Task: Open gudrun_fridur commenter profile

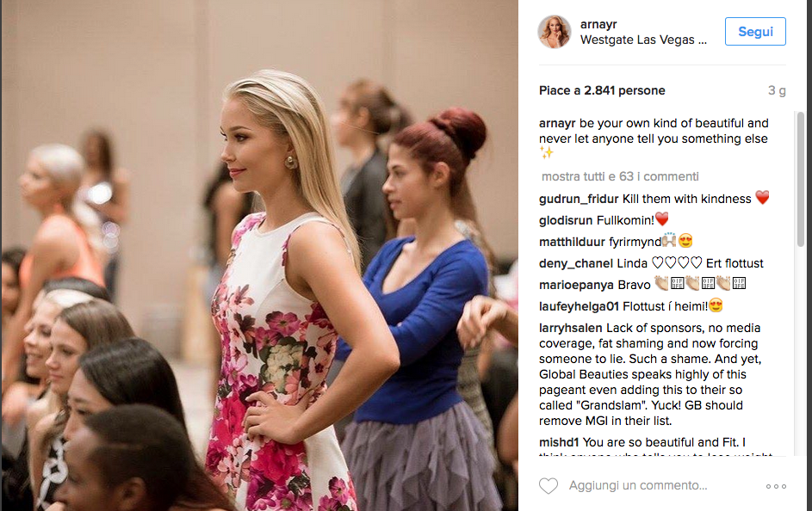Action: 579,199
